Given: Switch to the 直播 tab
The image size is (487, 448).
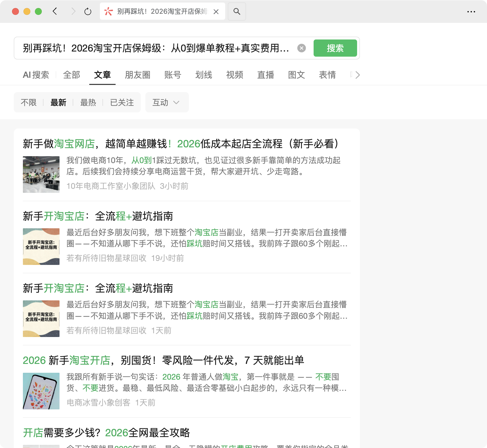Looking at the screenshot, I should 266,75.
